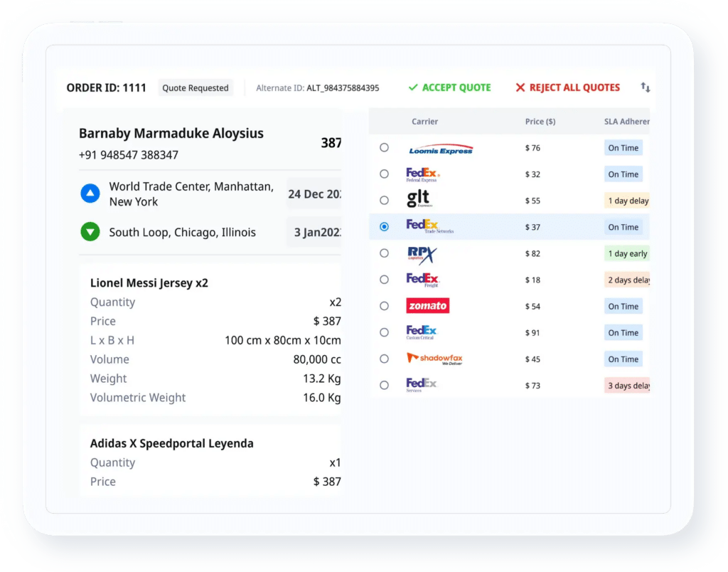Click the 100 cm x 80cm x 10cm dimensions

tap(283, 340)
